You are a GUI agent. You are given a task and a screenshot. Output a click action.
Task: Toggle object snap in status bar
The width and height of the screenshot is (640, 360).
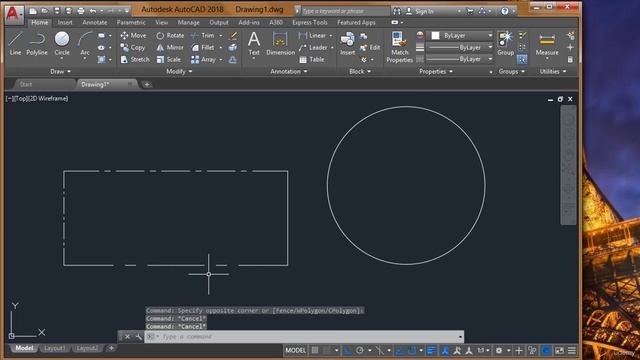412,350
